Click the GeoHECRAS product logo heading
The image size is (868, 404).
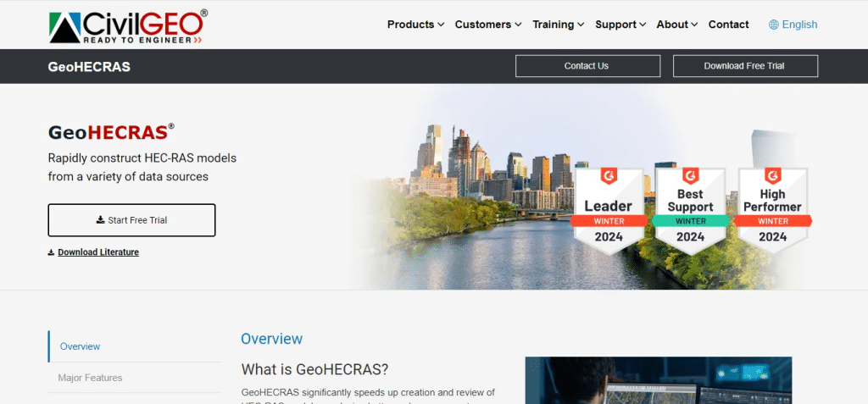[x=111, y=132]
